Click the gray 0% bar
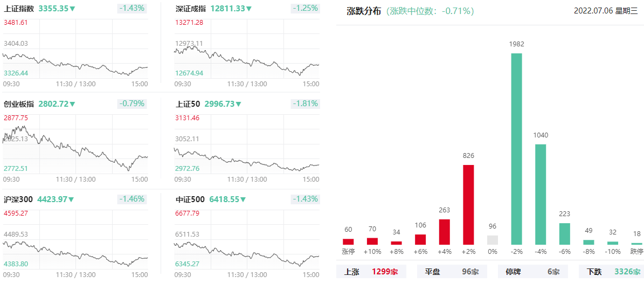This screenshot has width=644, height=283. [493, 240]
